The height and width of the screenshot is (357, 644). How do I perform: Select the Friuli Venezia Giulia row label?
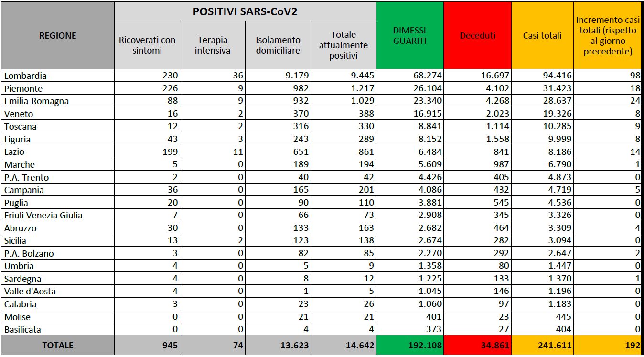(x=43, y=216)
